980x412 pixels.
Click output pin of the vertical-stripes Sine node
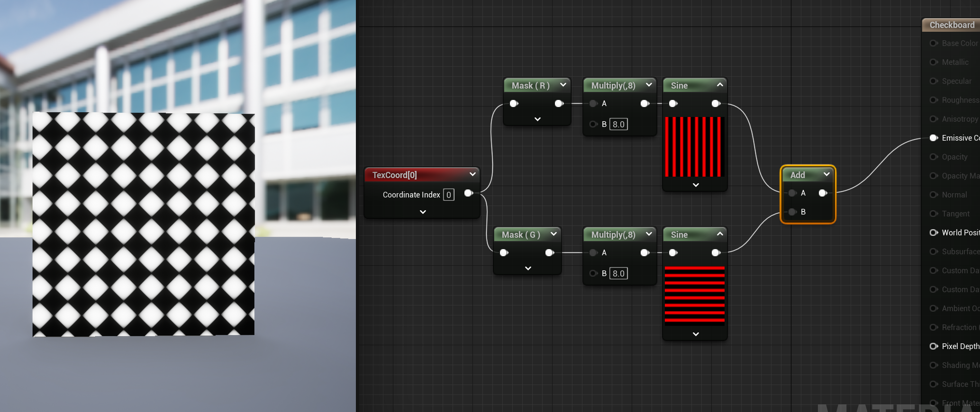click(716, 104)
